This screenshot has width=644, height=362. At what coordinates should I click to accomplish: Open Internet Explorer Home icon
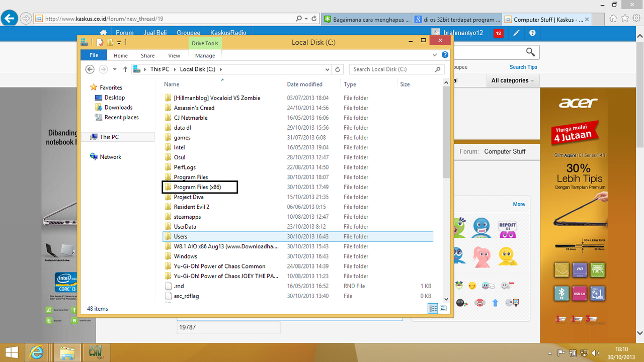click(613, 18)
